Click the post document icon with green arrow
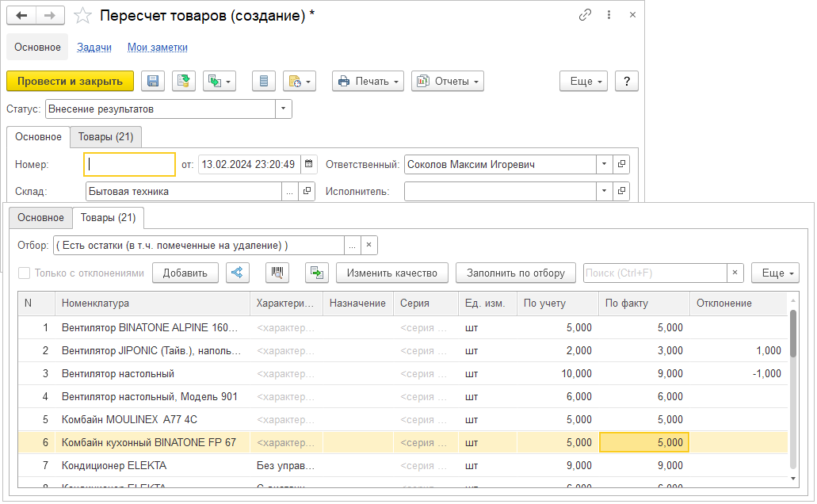 [x=184, y=81]
